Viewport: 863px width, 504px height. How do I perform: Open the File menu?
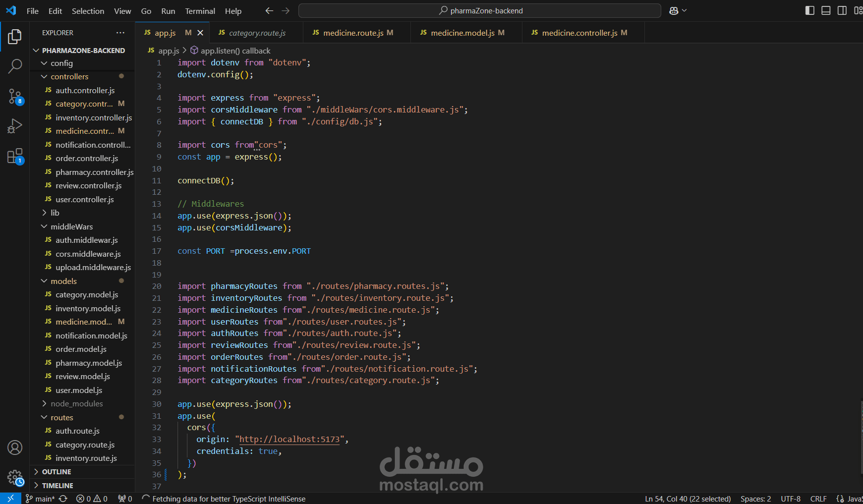[x=33, y=11]
